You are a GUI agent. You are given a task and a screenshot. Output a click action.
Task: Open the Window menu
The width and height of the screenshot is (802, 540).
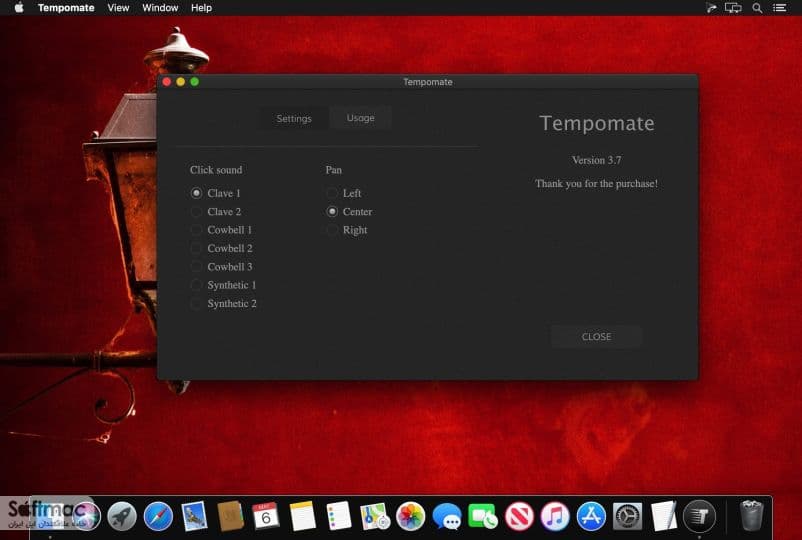[x=160, y=8]
